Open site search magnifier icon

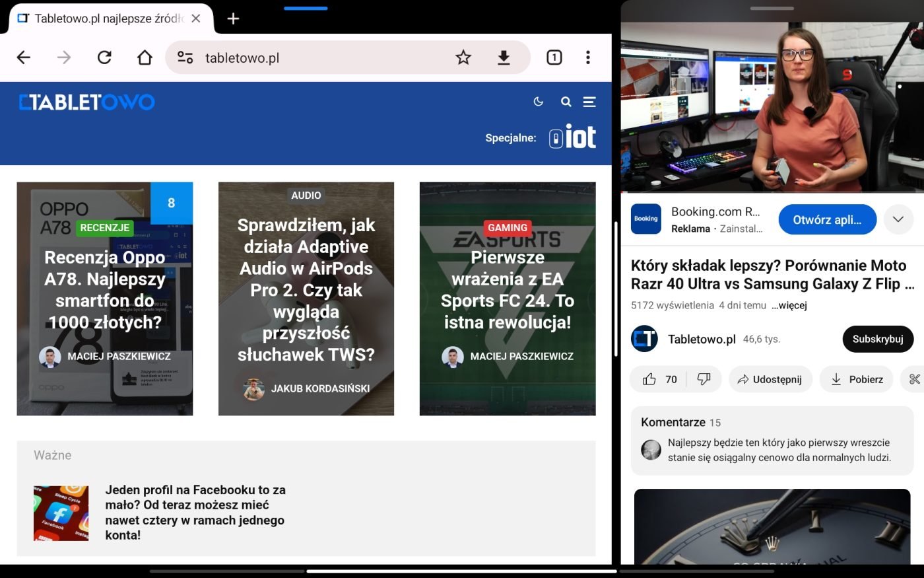tap(566, 102)
